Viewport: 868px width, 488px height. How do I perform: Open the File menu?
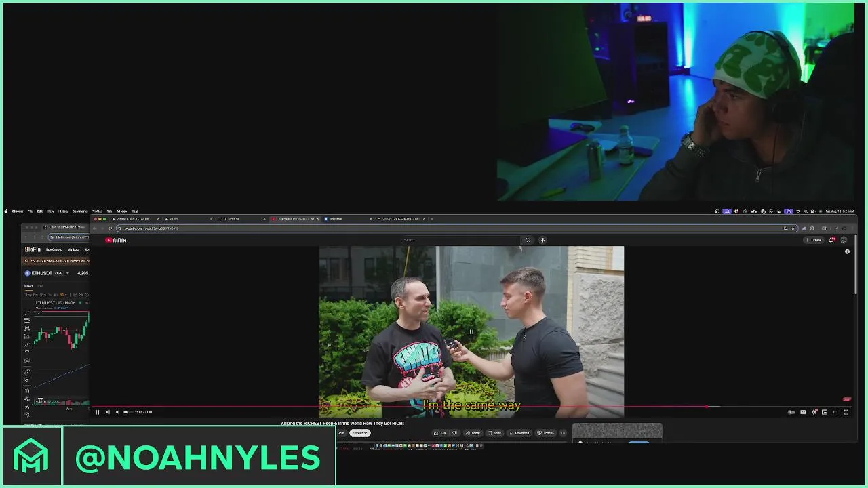coord(30,211)
